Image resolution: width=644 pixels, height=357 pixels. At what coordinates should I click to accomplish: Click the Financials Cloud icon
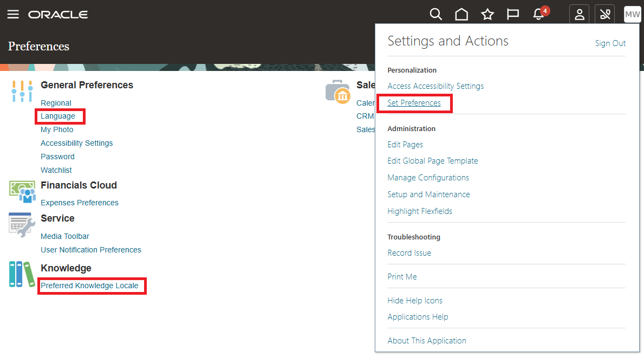(22, 191)
